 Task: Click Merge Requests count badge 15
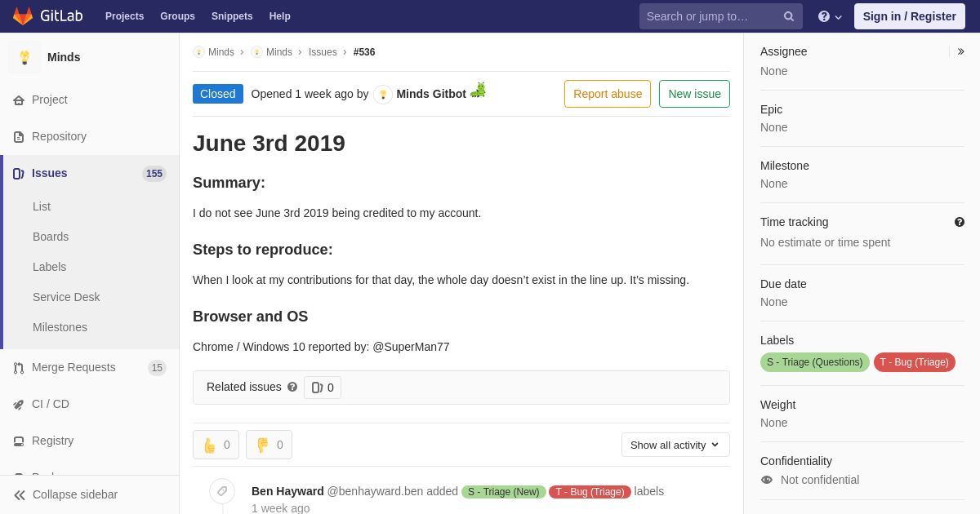(x=157, y=368)
